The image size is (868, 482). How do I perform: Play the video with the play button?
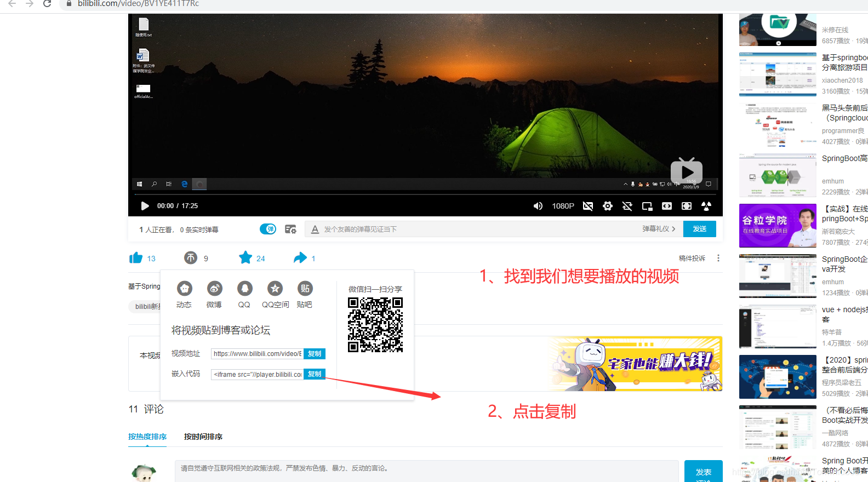tap(145, 206)
